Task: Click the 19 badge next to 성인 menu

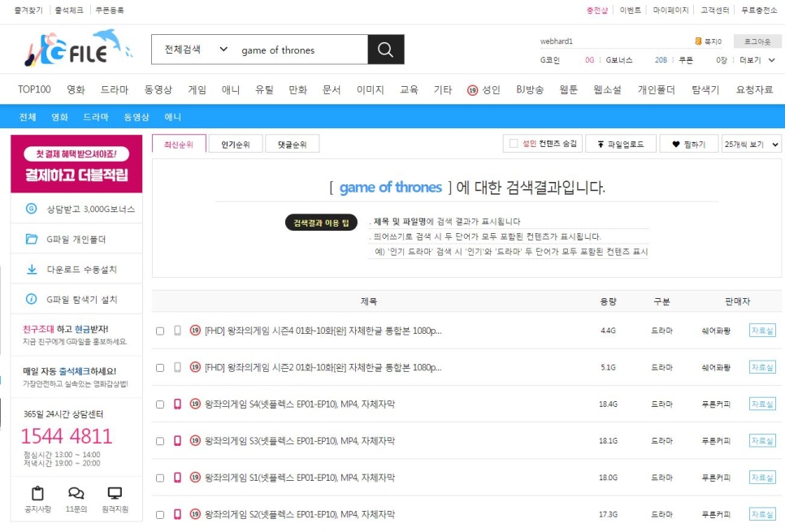Action: click(473, 90)
